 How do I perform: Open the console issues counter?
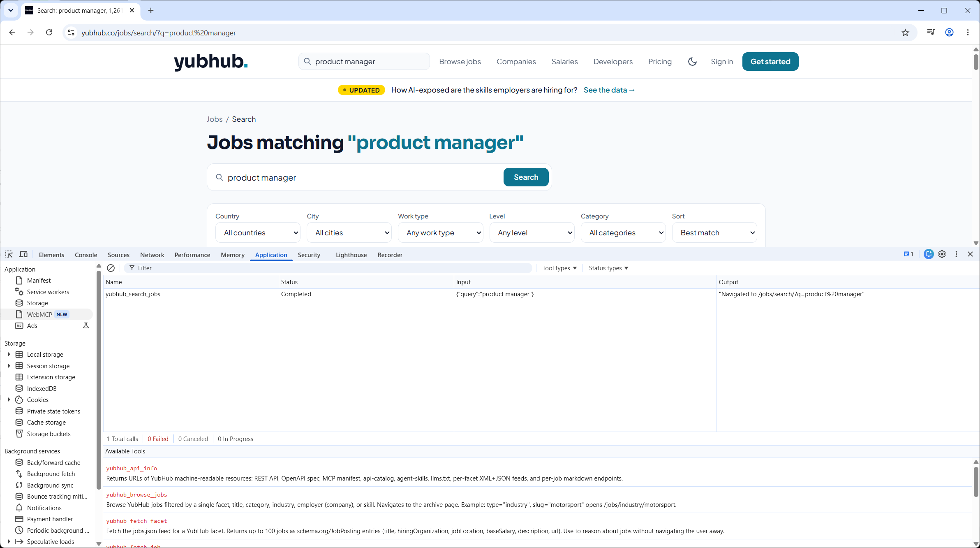point(908,254)
